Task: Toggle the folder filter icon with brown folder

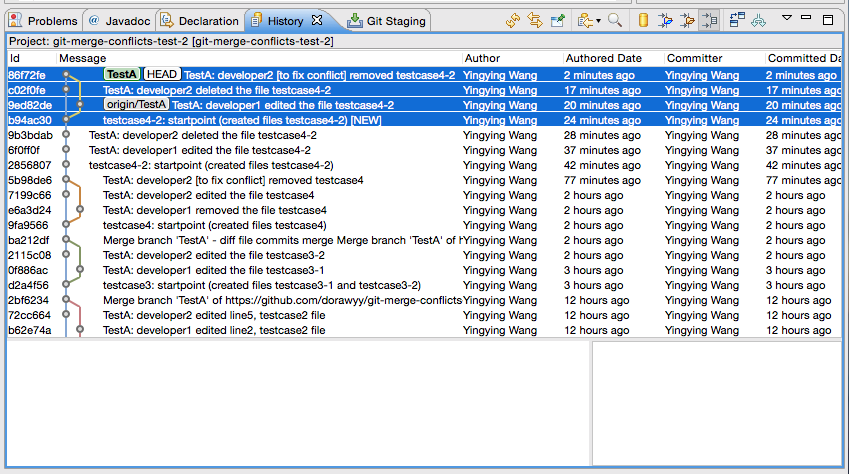Action: point(687,21)
